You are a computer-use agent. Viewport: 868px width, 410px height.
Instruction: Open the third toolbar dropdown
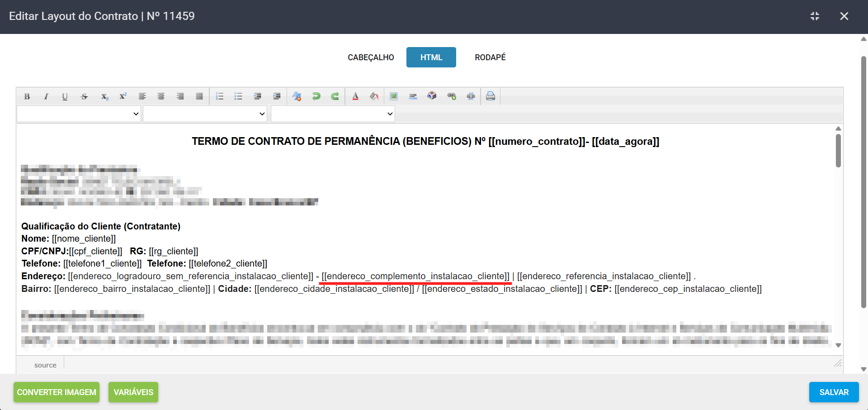(x=333, y=114)
